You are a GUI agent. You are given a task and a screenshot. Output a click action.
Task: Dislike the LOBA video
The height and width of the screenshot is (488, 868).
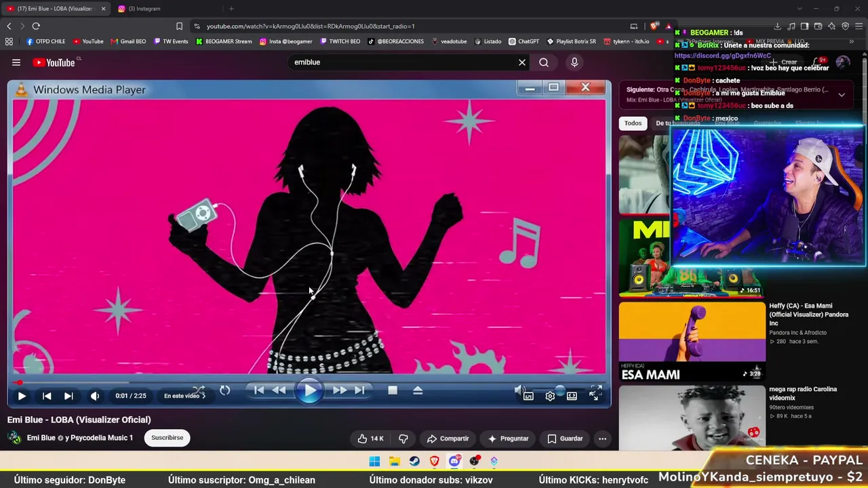(403, 439)
